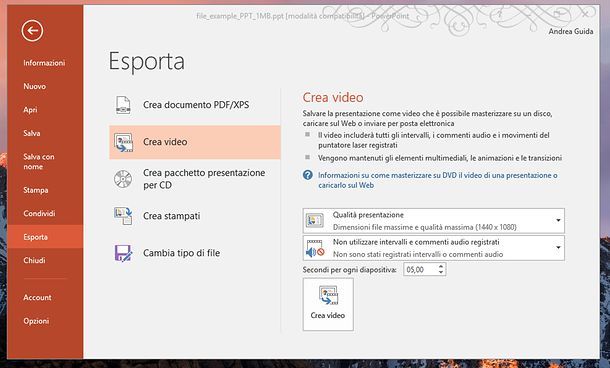Select the Esporta sidebar item

coord(45,237)
